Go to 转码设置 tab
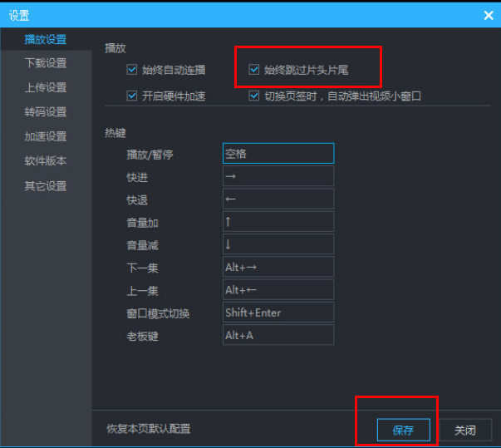 [x=46, y=112]
